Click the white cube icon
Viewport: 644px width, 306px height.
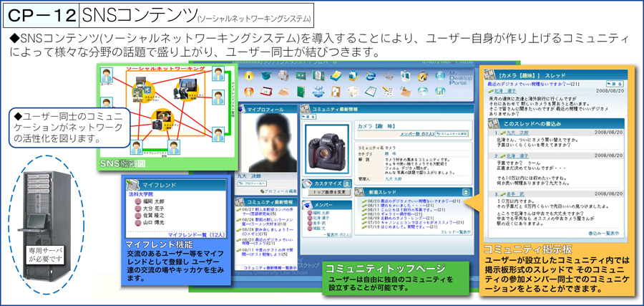[353, 92]
